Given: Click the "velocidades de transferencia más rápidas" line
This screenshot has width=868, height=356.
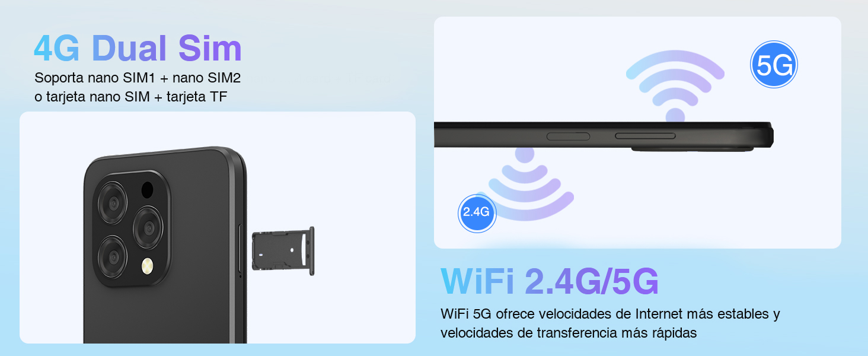Looking at the screenshot, I should 569,333.
